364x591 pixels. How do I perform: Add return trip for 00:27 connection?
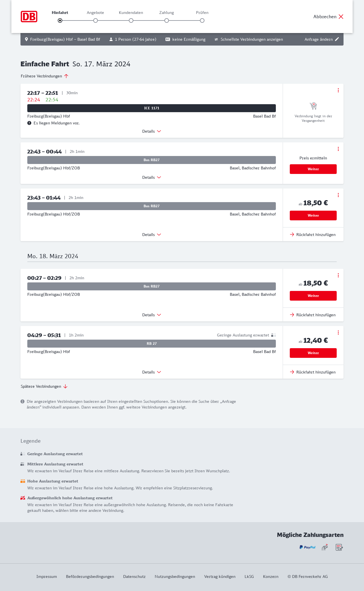click(x=313, y=315)
